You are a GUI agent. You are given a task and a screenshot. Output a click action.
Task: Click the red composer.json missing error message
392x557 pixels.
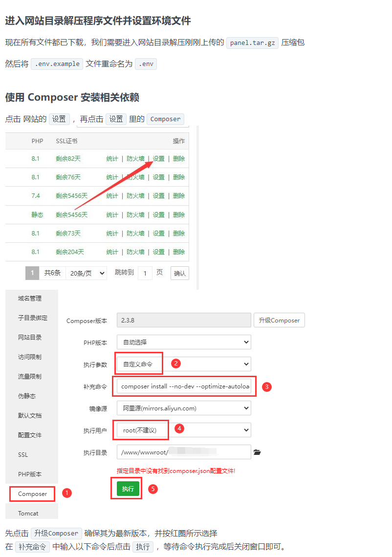coord(176,471)
